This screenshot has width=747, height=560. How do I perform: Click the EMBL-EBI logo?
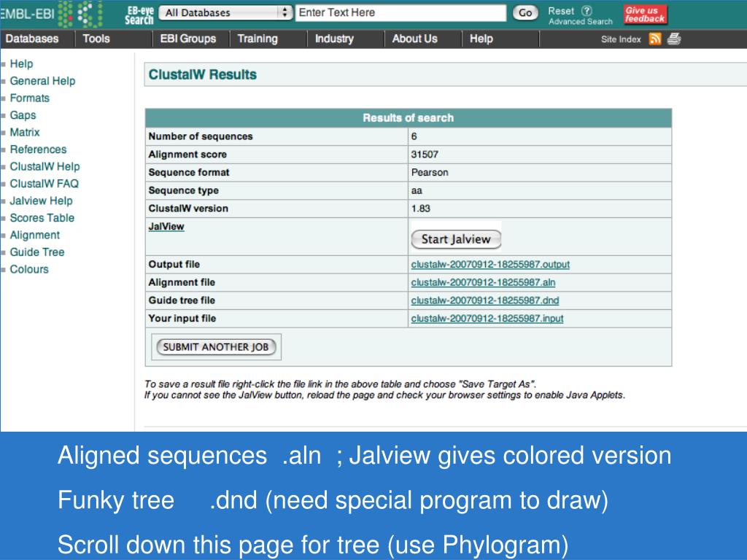click(x=51, y=14)
